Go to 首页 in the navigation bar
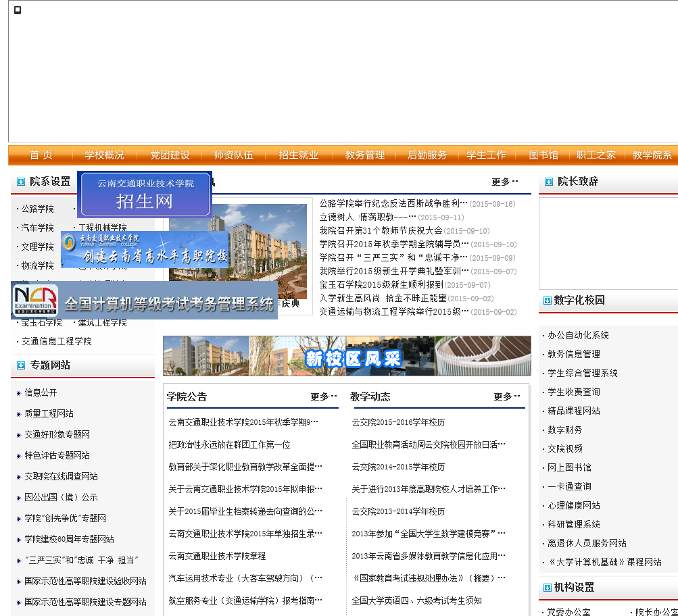Screen dimensions: 678x616 point(41,155)
